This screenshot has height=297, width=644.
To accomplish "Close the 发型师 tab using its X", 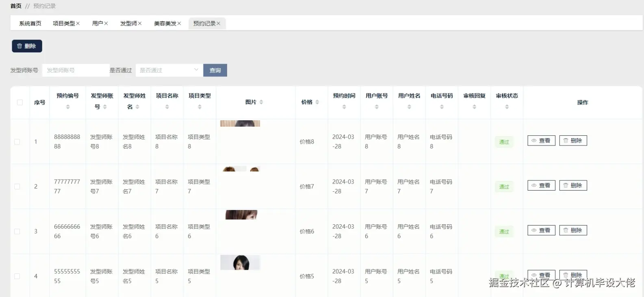I will 140,24.
